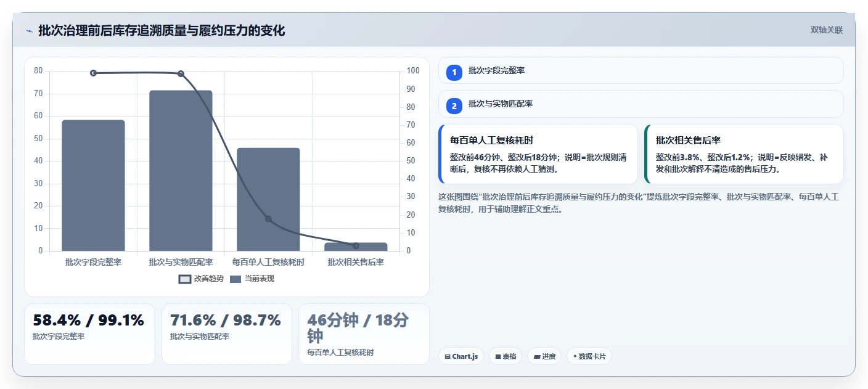
Task: Click number badge 1 for 批次字段完整率
Action: pos(454,72)
